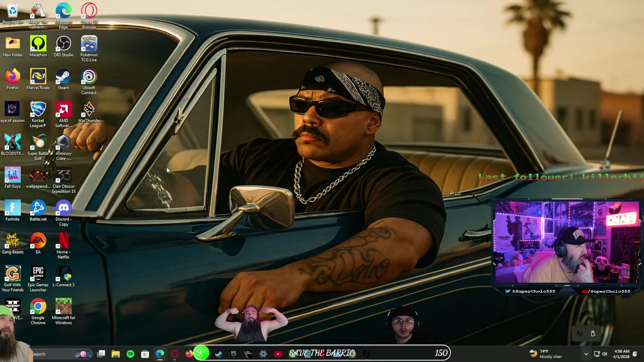Open Opera GX from the taskbar
The width and height of the screenshot is (644, 362).
click(x=175, y=354)
